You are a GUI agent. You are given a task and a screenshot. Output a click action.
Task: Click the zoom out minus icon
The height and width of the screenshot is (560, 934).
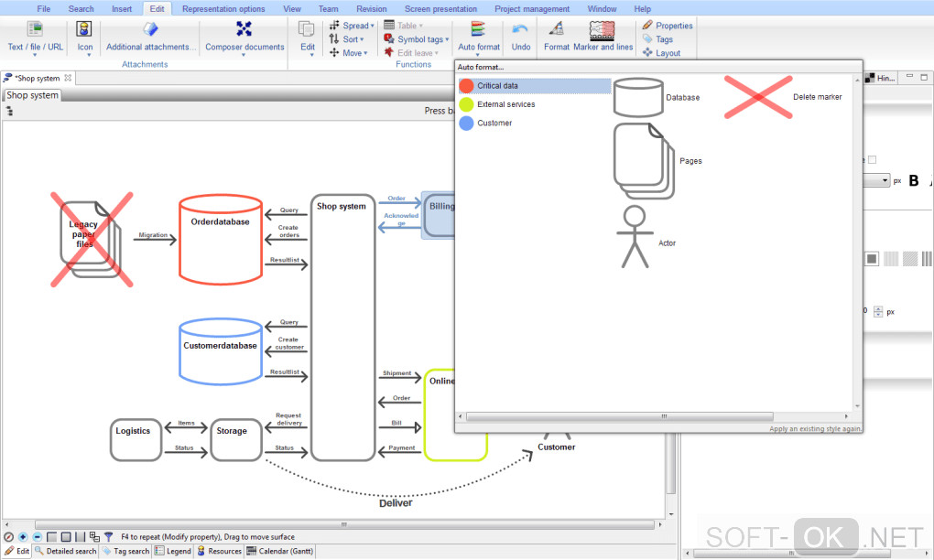(x=37, y=537)
